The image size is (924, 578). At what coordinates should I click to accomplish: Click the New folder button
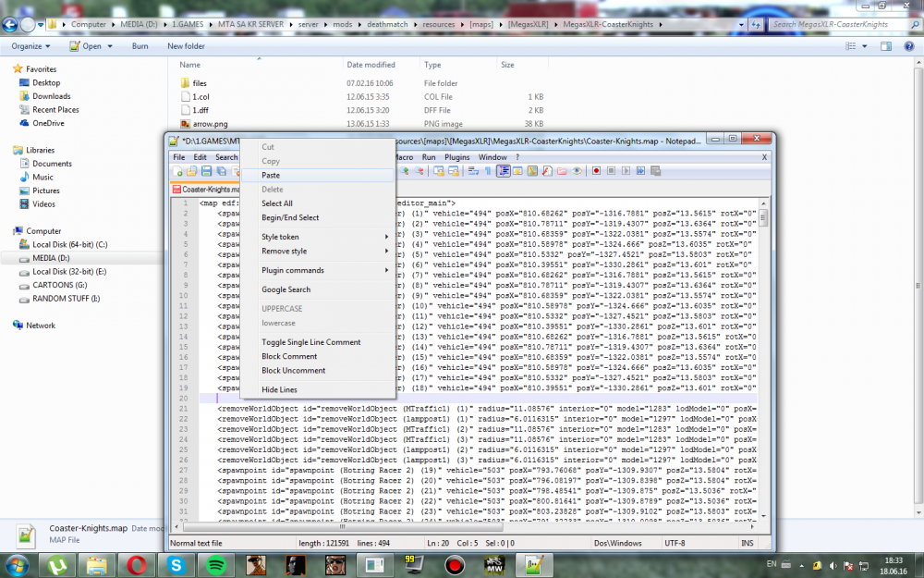187,45
